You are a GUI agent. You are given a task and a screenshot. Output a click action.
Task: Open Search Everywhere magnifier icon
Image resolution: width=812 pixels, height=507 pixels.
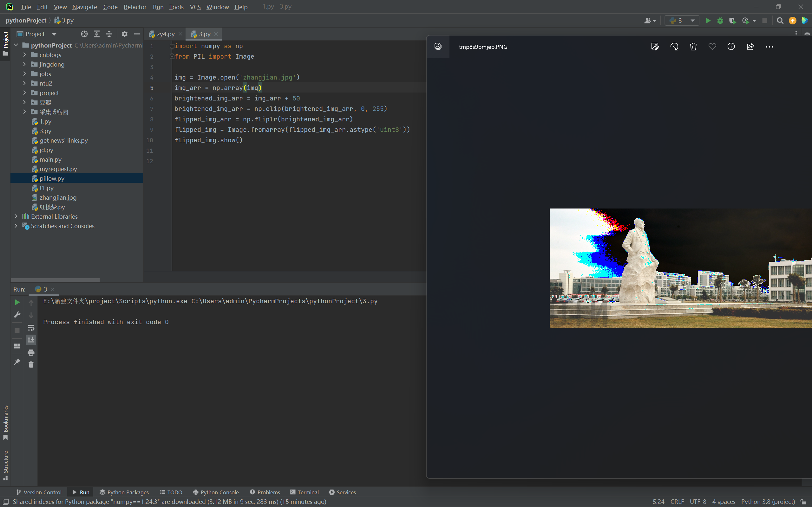tap(780, 21)
